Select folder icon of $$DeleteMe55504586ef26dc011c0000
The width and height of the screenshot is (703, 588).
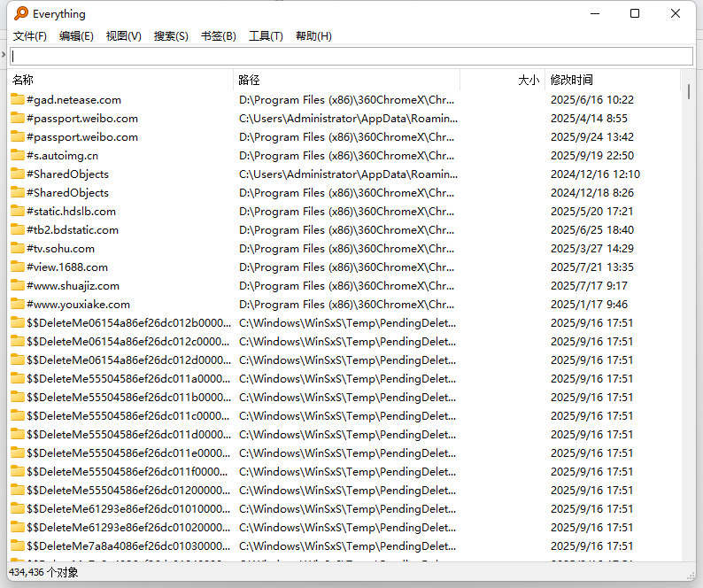tap(18, 416)
